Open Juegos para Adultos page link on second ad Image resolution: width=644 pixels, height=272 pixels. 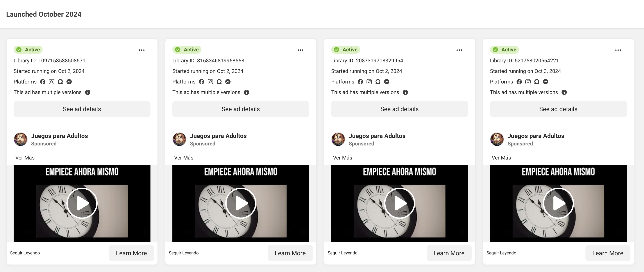tap(218, 136)
